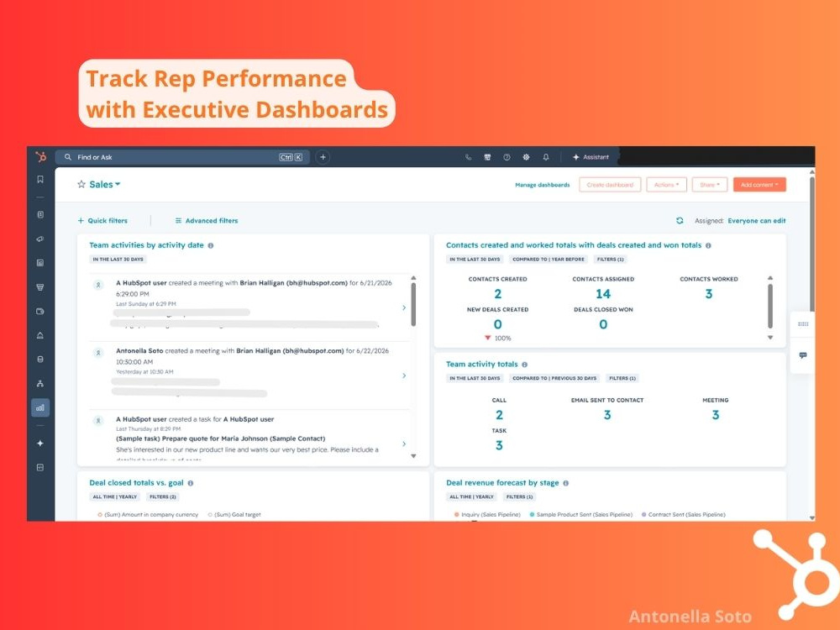Toggle the Inquiry (Sales Pipeline) legend item
Viewport: 840px width, 630px height.
[x=487, y=515]
